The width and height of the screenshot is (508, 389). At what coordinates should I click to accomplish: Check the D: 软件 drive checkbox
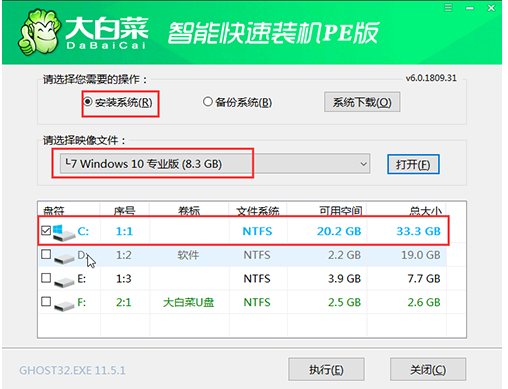pyautogui.click(x=46, y=254)
